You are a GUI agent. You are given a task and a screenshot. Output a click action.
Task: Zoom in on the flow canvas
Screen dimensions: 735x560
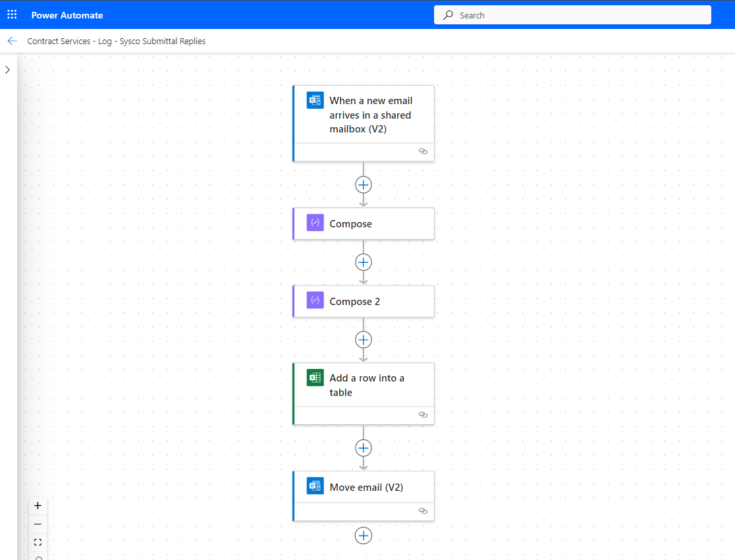(x=38, y=505)
